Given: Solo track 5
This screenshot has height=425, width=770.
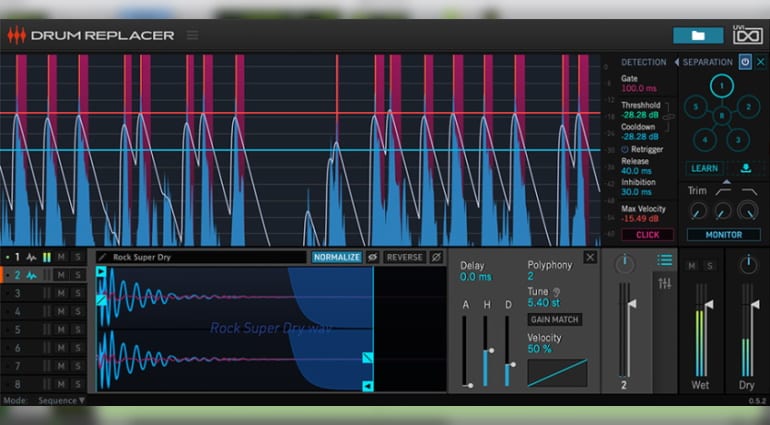Looking at the screenshot, I should click(x=77, y=330).
